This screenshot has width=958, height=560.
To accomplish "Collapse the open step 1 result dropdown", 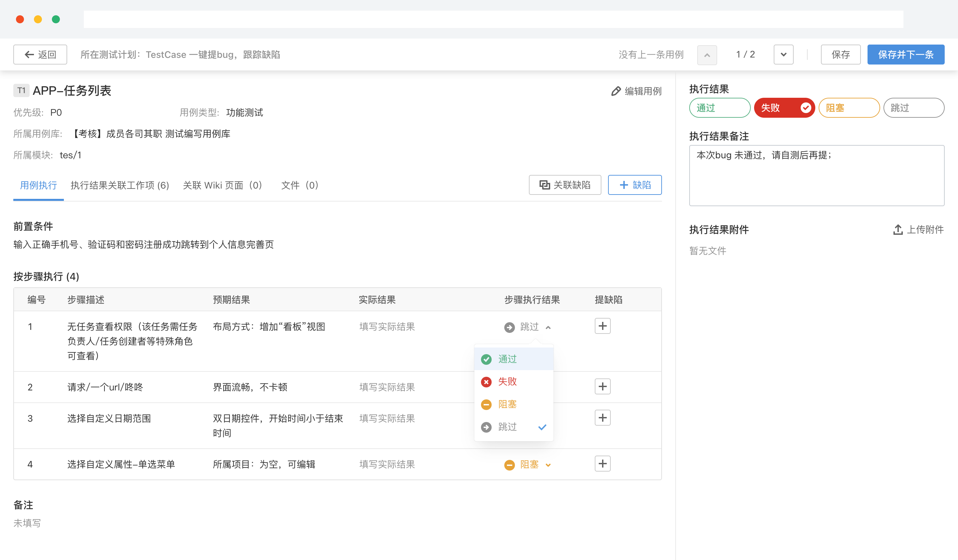I will 548,327.
